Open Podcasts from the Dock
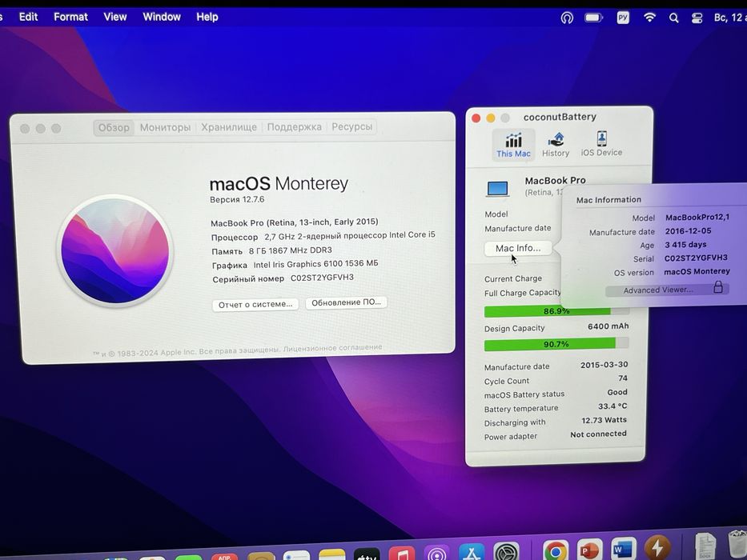 pyautogui.click(x=436, y=553)
